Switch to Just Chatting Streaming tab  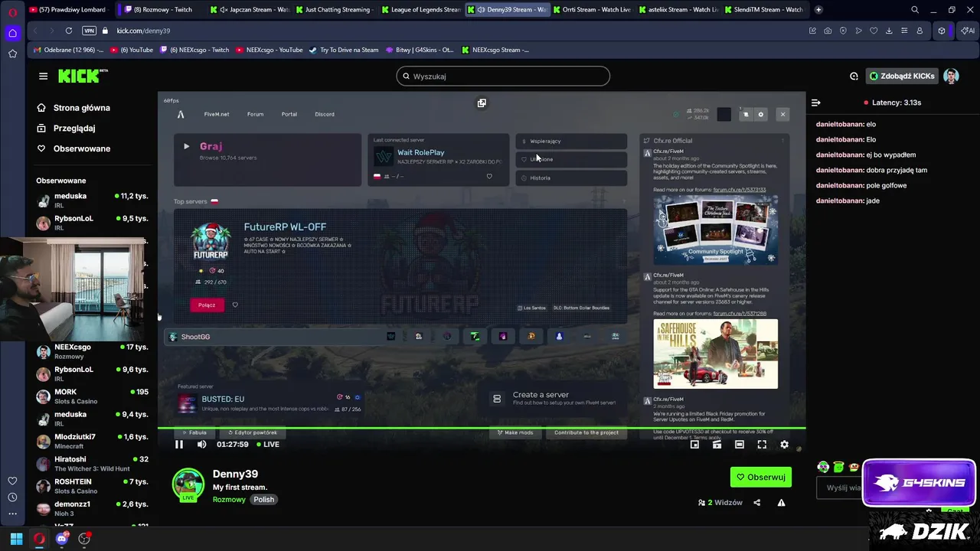[x=335, y=10]
